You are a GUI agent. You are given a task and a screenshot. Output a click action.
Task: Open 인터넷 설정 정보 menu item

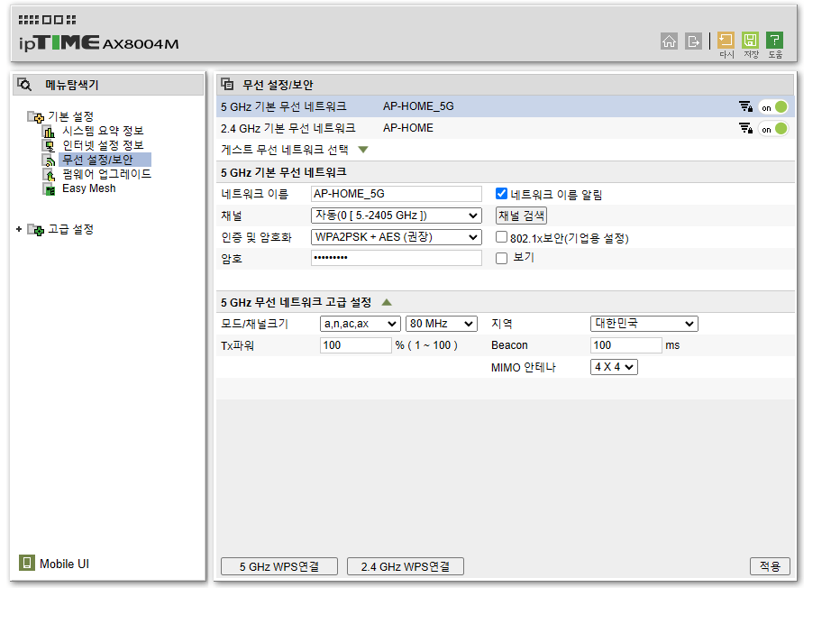(103, 145)
